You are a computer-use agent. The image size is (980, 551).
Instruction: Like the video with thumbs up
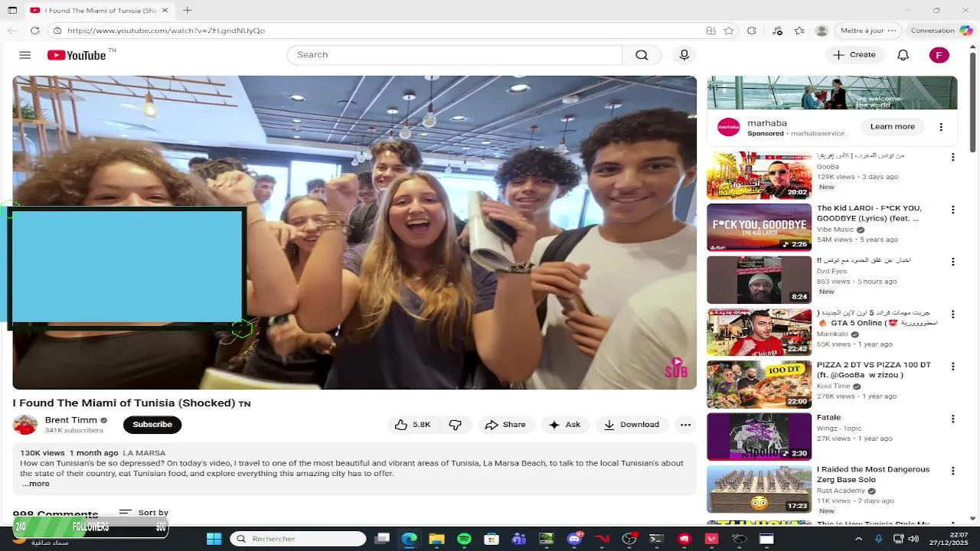tap(413, 425)
